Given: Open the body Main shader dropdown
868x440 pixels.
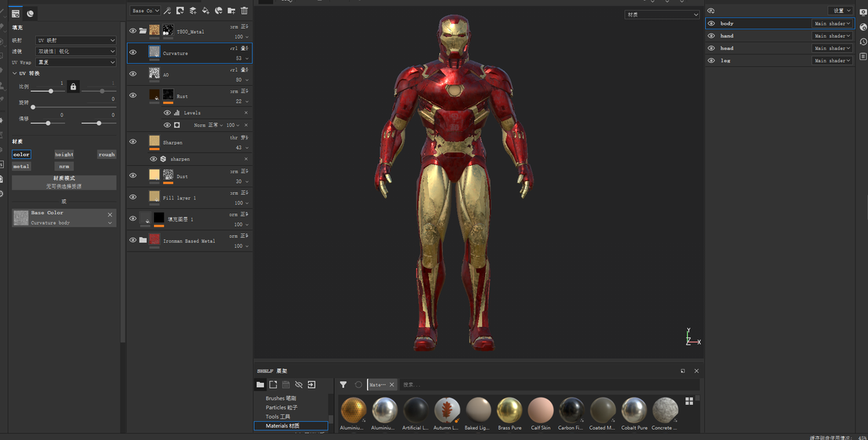Looking at the screenshot, I should tap(832, 23).
